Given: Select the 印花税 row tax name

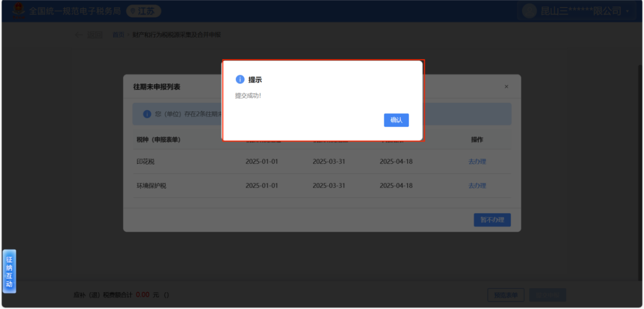Looking at the screenshot, I should 146,161.
